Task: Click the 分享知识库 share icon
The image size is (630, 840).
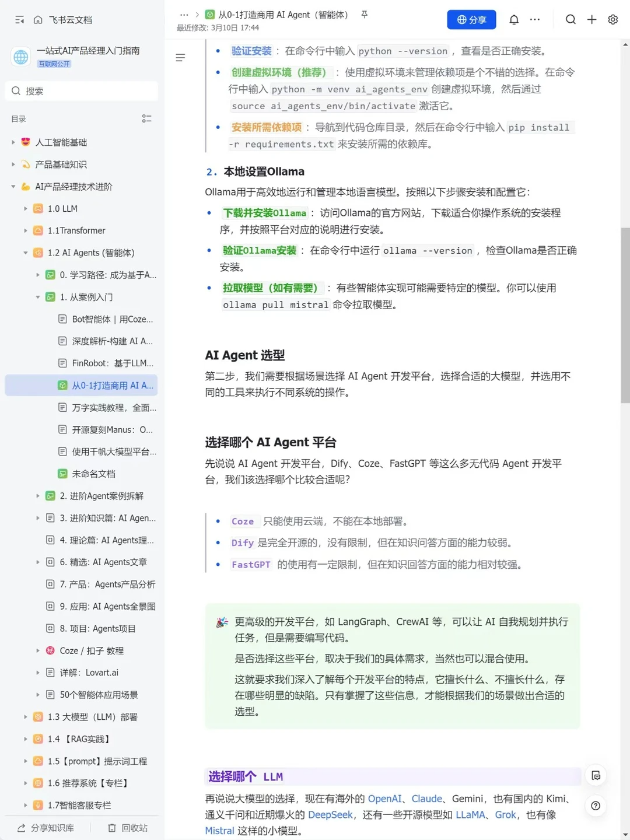Action: click(22, 828)
